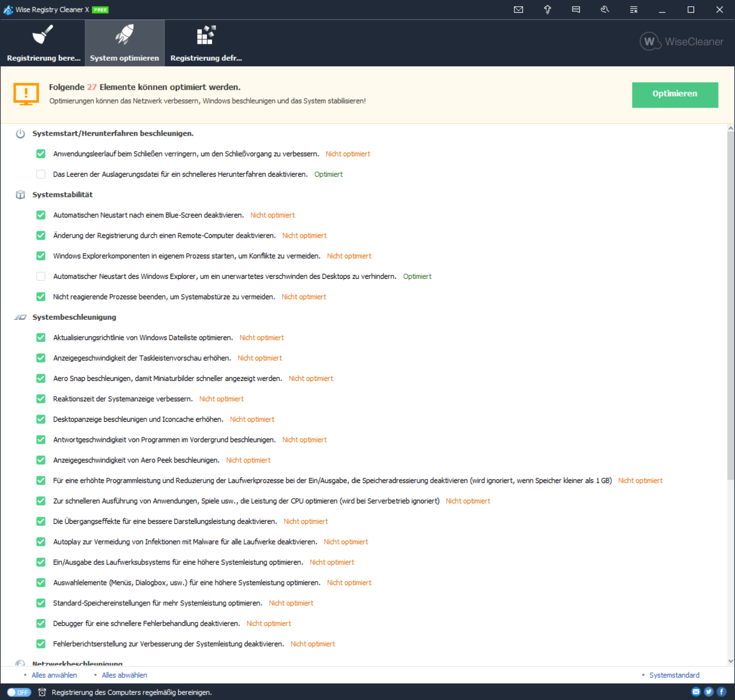The height and width of the screenshot is (700, 735).
Task: Click the Systembeschleunigung section header
Action: pyautogui.click(x=74, y=317)
